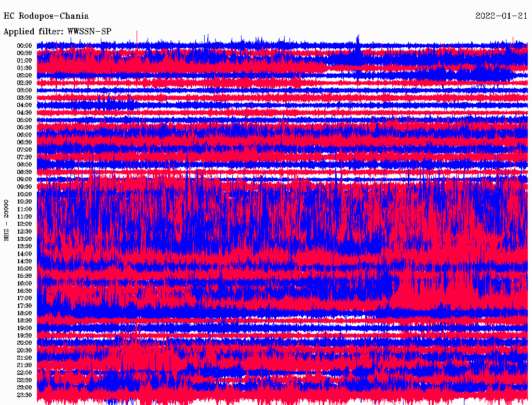Click the HC Rodopos-Chania station title
532x405 pixels.
click(x=46, y=16)
